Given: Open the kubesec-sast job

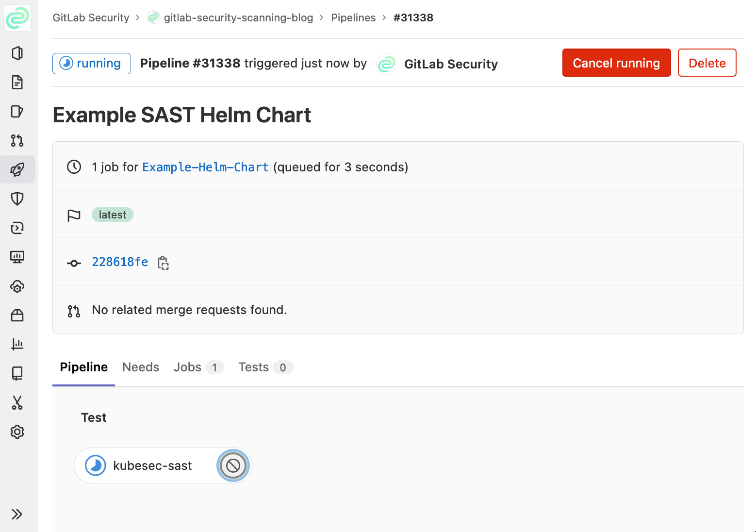Looking at the screenshot, I should pyautogui.click(x=152, y=465).
